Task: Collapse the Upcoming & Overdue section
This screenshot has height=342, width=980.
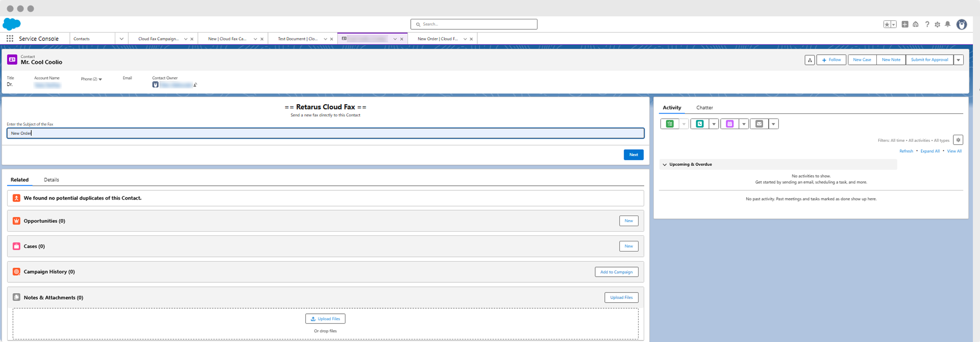Action: point(665,164)
